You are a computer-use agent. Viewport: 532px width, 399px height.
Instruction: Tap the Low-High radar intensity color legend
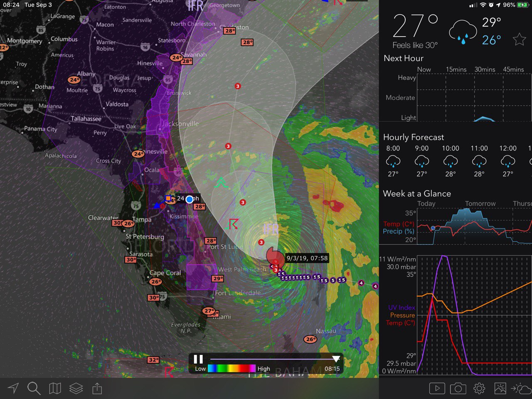232,369
